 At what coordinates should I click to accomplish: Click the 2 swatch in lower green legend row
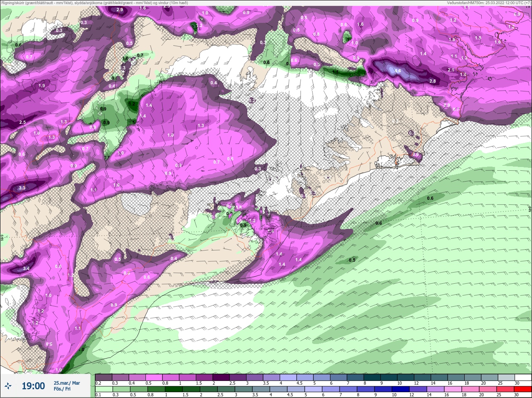pyautogui.click(x=208, y=389)
